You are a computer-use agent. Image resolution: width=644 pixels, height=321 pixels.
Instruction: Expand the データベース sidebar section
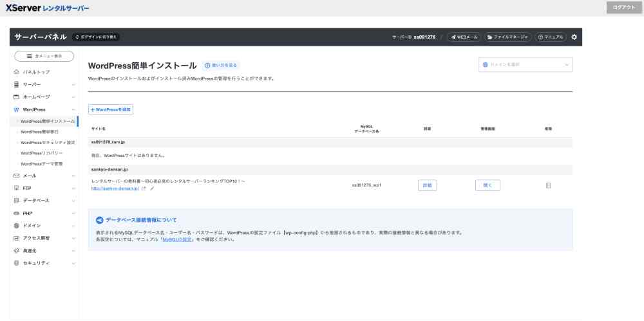tap(36, 201)
